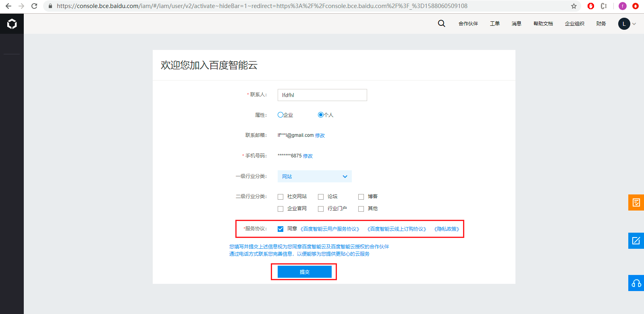Open the 隐私政策 link
Viewport: 644px width, 314px height.
pos(447,229)
